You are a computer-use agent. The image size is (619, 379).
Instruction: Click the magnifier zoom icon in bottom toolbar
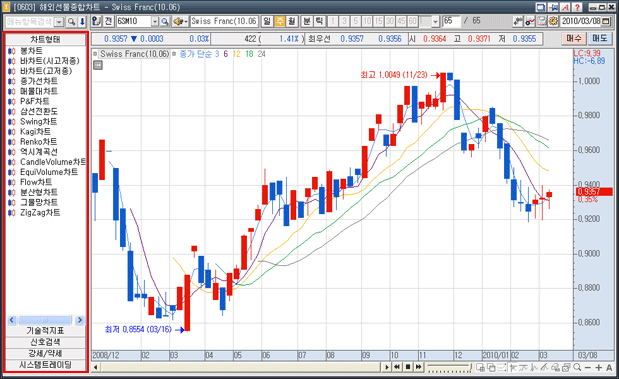[x=578, y=368]
